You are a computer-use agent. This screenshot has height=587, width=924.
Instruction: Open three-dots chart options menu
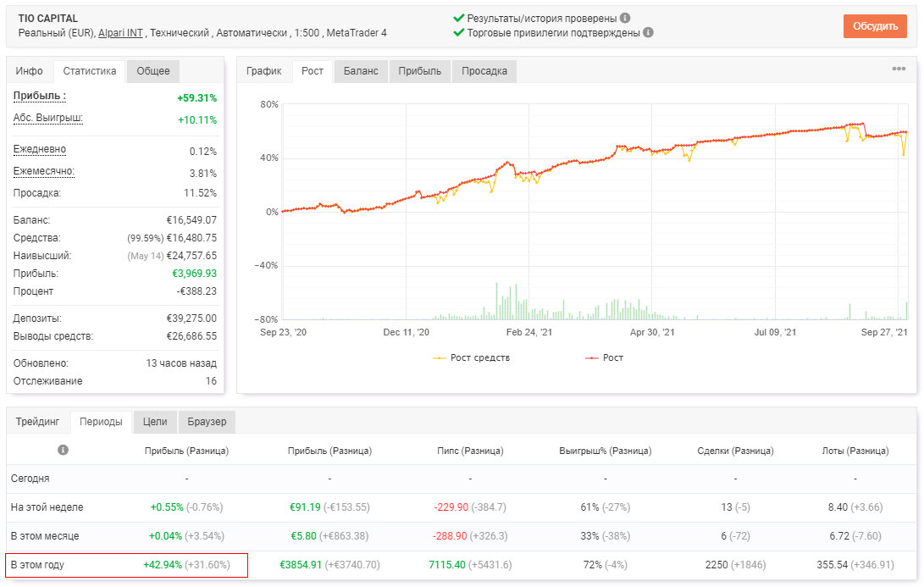[x=899, y=69]
